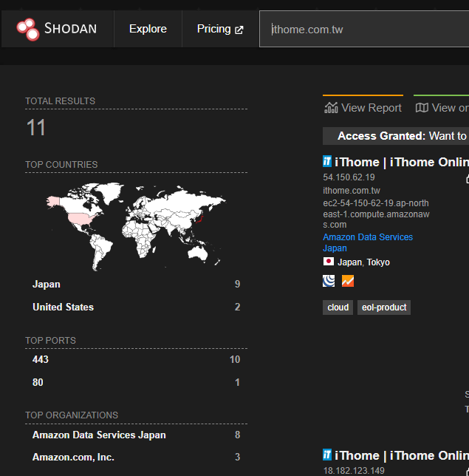Open the Pricing external link

coord(220,29)
